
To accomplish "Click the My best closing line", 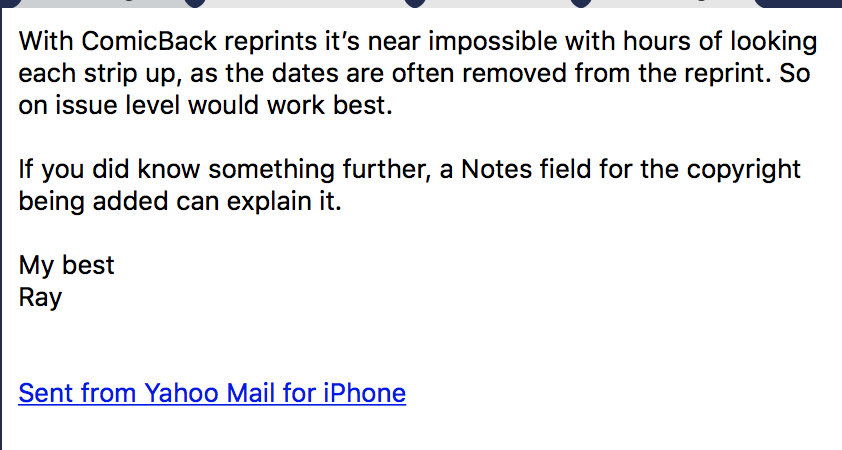I will [67, 265].
